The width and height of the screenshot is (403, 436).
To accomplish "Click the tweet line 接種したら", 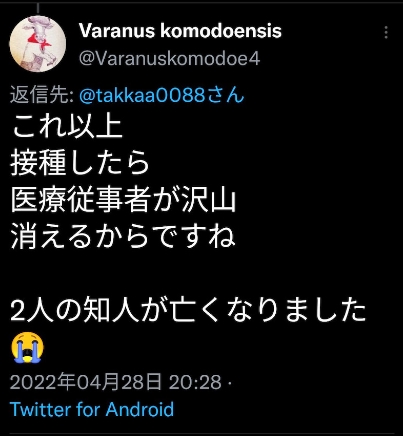I will (80, 163).
